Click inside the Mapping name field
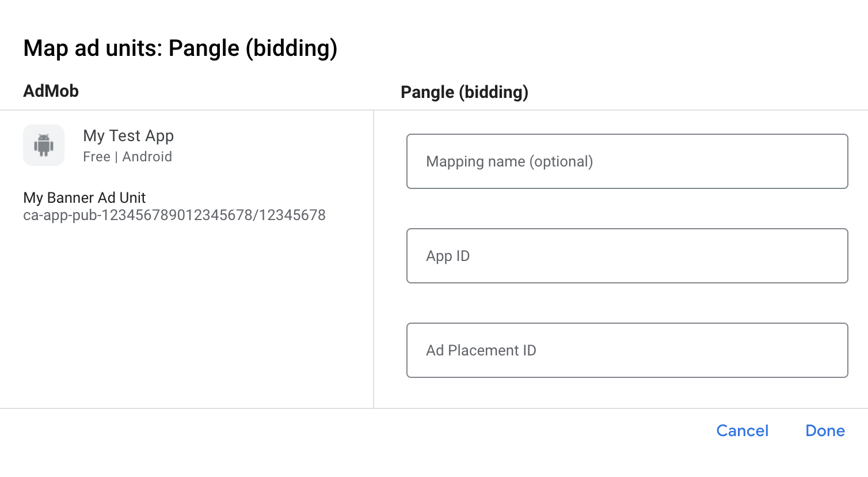This screenshot has width=868, height=477. click(x=627, y=161)
